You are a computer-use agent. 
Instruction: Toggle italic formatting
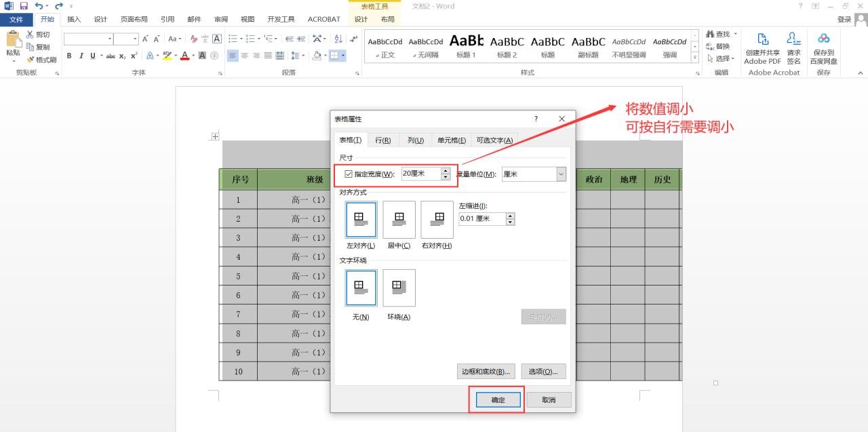81,56
